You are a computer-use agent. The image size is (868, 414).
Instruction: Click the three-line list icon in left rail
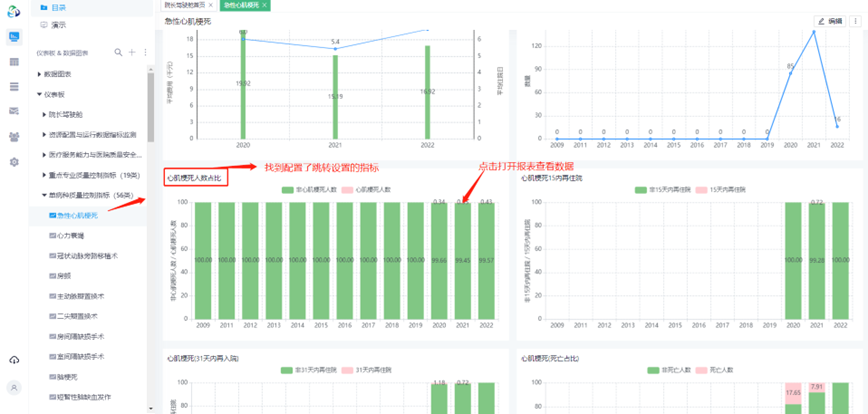(x=14, y=86)
